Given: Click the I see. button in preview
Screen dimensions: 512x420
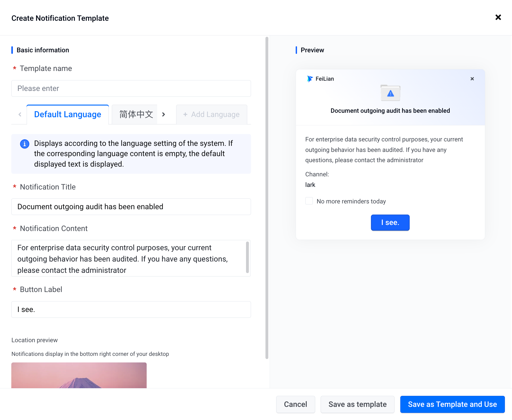Looking at the screenshot, I should (x=390, y=223).
